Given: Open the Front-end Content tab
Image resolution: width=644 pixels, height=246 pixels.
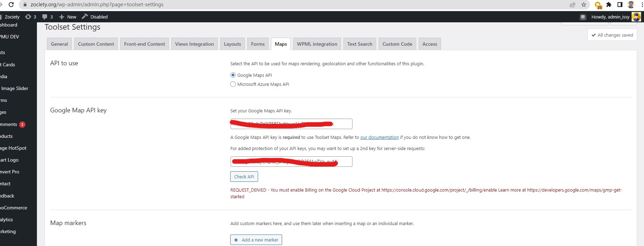Looking at the screenshot, I should tap(145, 44).
